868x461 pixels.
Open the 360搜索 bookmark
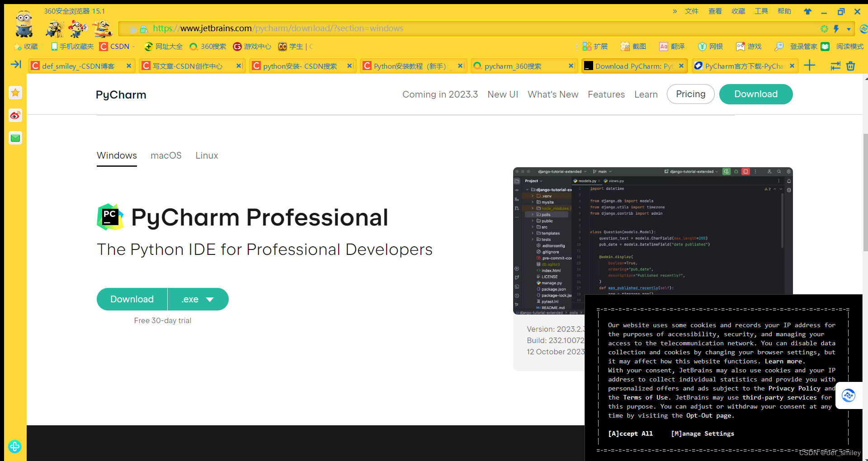point(208,47)
